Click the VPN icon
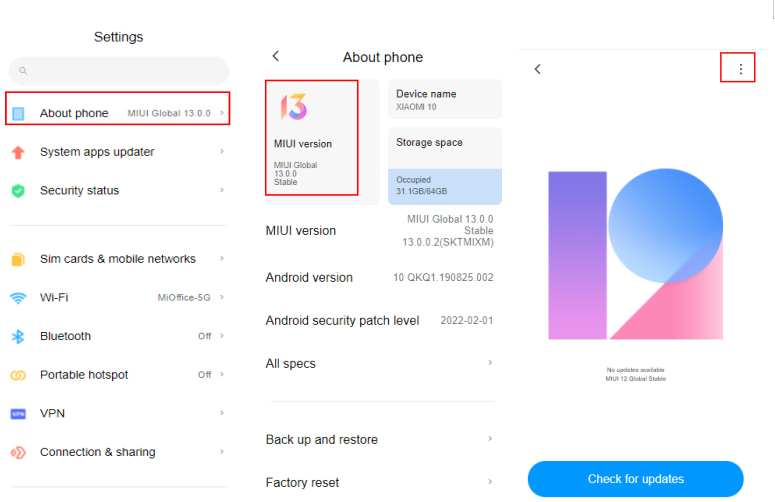 (18, 413)
